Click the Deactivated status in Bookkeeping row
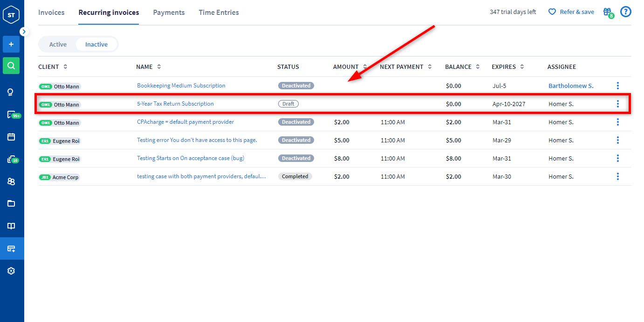 [296, 86]
